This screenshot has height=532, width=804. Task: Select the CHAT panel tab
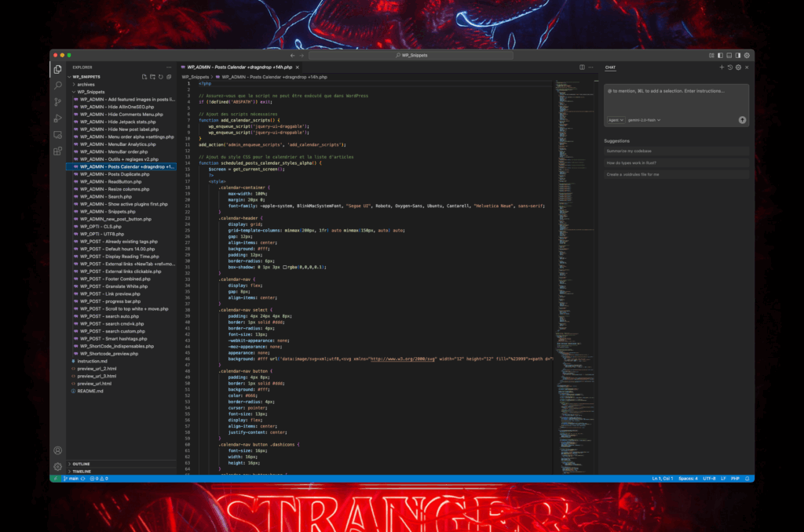tap(610, 67)
